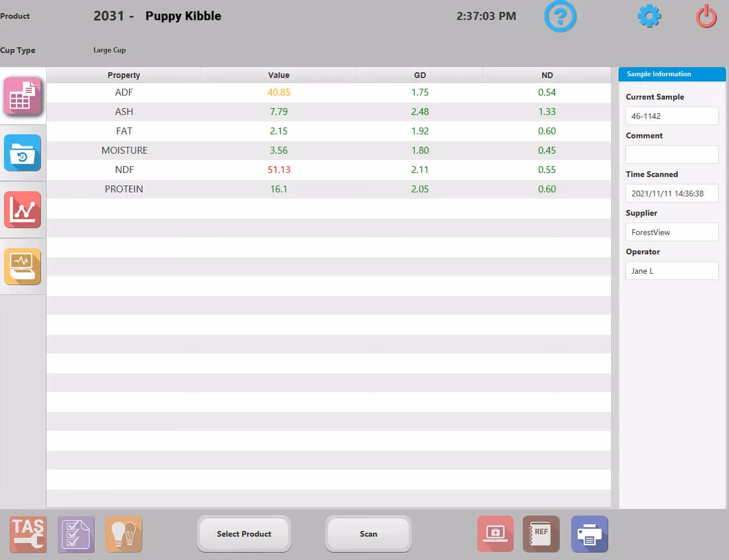Click the NDF value 51.13
Viewport: 729px width, 560px height.
tap(279, 170)
